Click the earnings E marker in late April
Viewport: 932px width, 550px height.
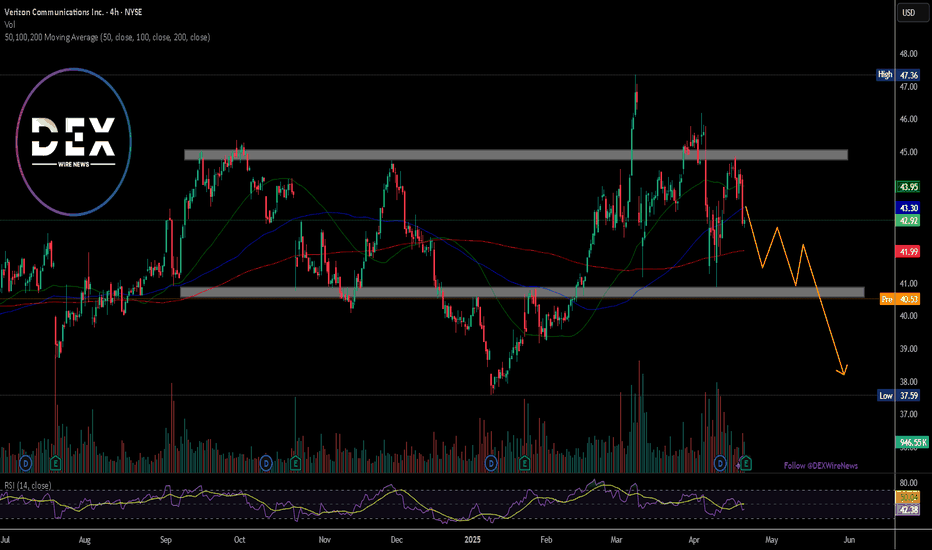(x=746, y=463)
